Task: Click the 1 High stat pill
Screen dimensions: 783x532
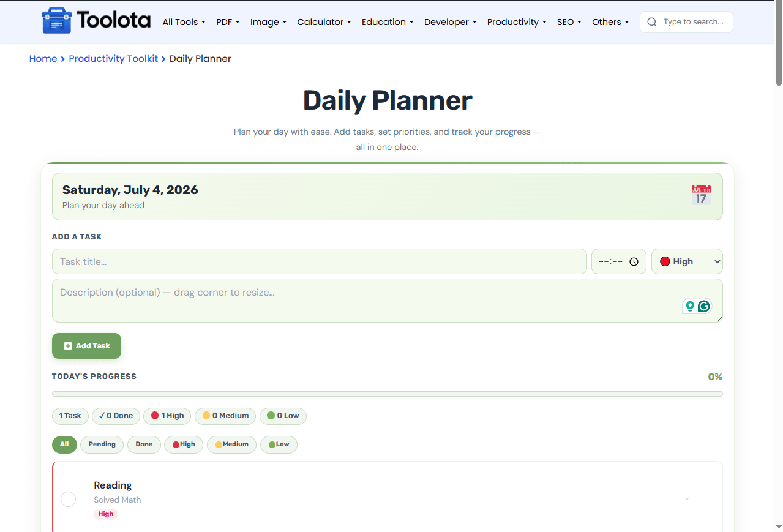Action: (167, 416)
